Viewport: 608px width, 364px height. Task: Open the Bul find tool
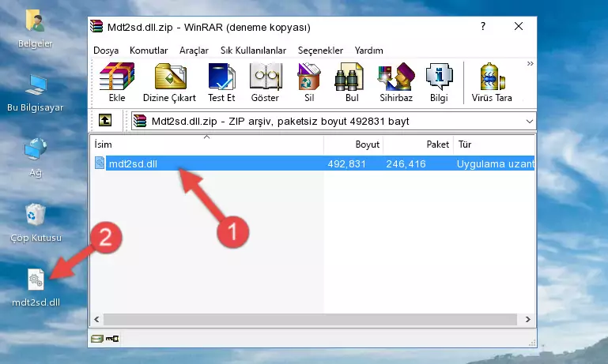click(x=351, y=82)
